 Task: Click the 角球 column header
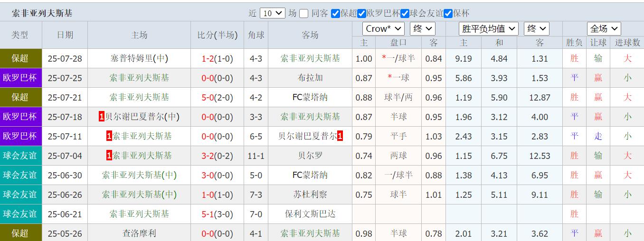pos(256,35)
